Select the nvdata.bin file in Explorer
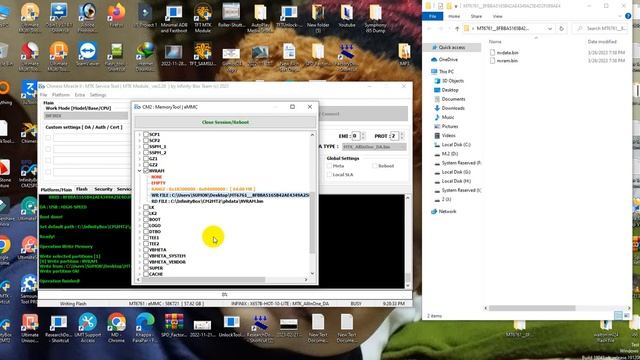This screenshot has height=360, width=640. click(x=507, y=53)
